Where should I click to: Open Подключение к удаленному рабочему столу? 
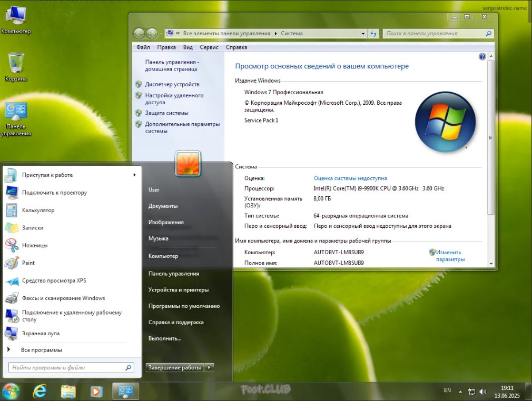[71, 316]
